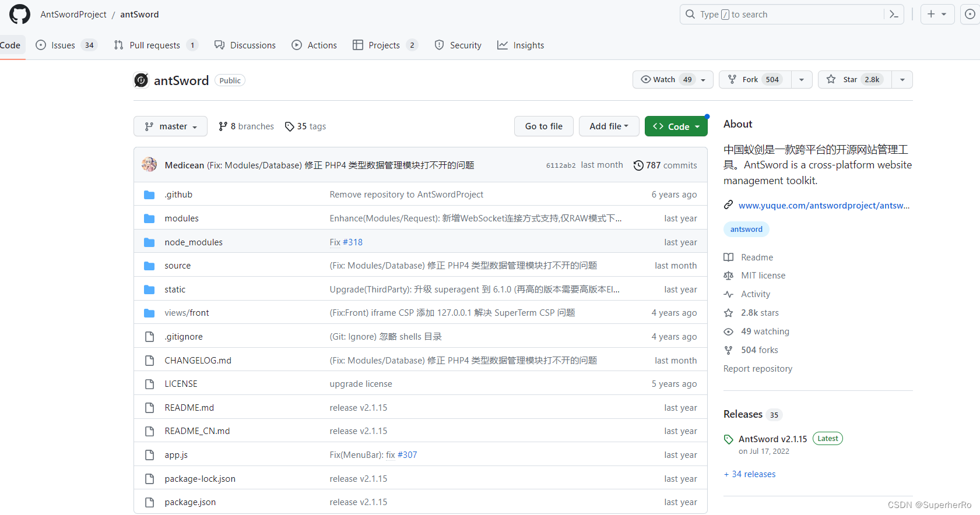
Task: Click the eye icon next to 49 watching
Action: pos(728,331)
